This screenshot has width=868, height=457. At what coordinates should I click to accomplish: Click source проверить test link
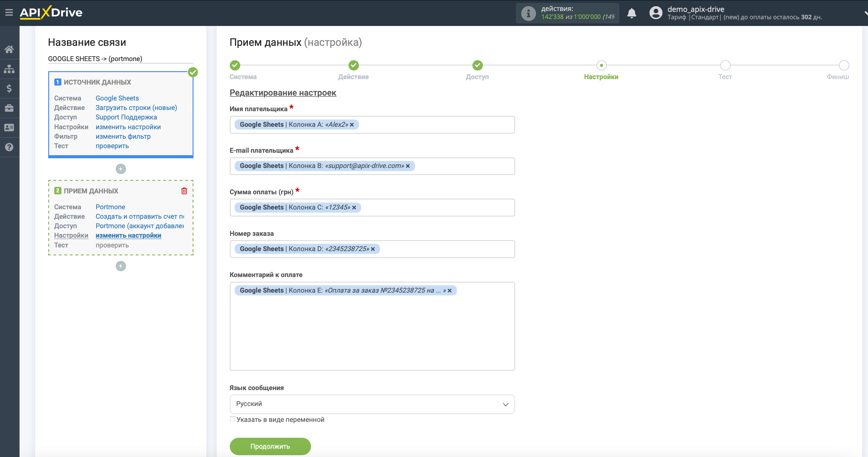pyautogui.click(x=112, y=146)
